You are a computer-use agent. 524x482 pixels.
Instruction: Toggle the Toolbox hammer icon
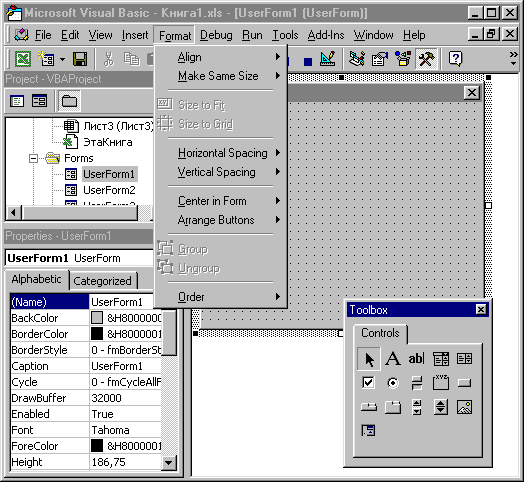click(426, 59)
